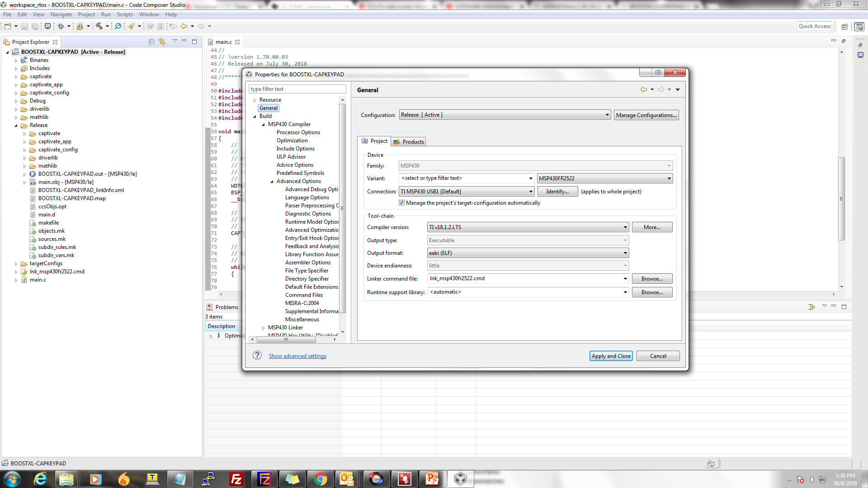Image resolution: width=868 pixels, height=488 pixels.
Task: Collapse All in Project Explorer
Action: click(x=152, y=42)
